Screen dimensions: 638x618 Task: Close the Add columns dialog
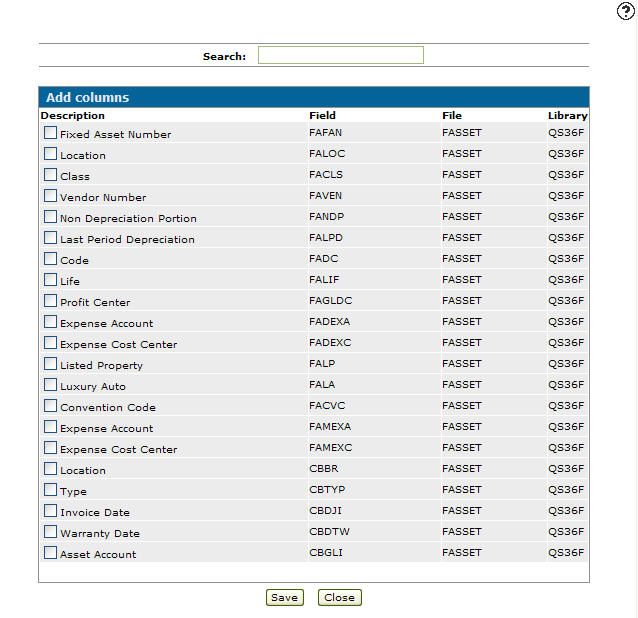339,597
